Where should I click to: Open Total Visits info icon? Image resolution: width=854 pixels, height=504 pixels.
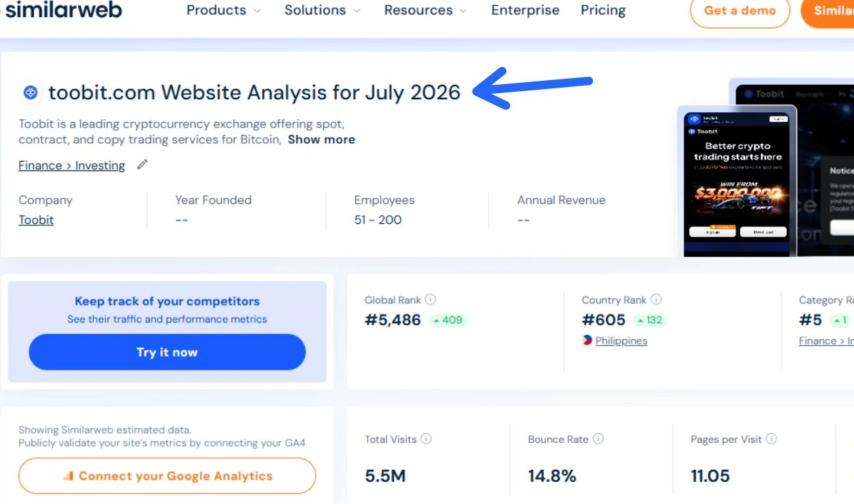click(426, 439)
